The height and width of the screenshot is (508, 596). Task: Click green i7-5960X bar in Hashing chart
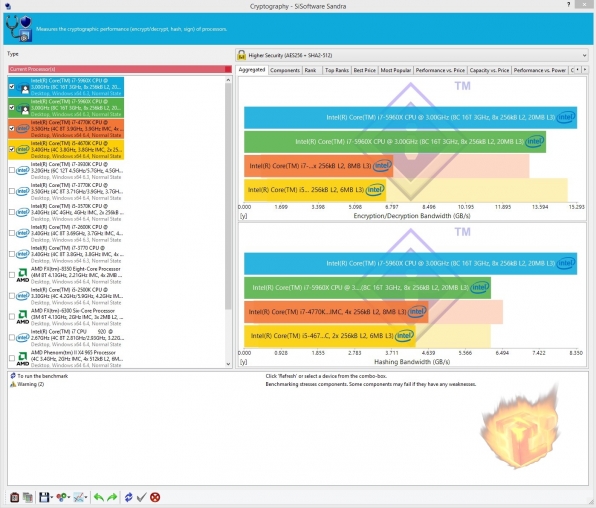(x=367, y=287)
